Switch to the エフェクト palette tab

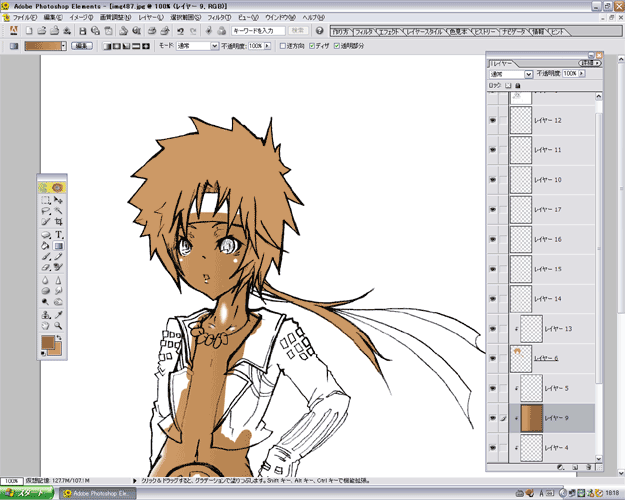[x=389, y=31]
